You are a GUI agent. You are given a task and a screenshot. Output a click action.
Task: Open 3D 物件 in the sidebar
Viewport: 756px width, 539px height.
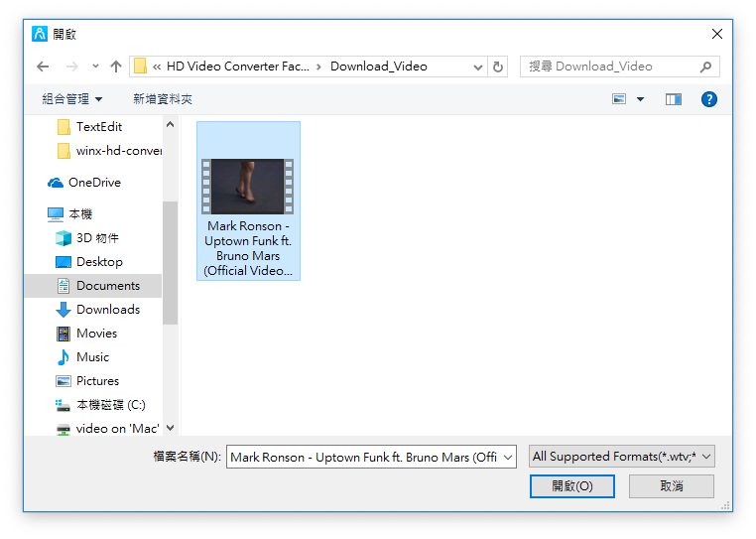97,238
